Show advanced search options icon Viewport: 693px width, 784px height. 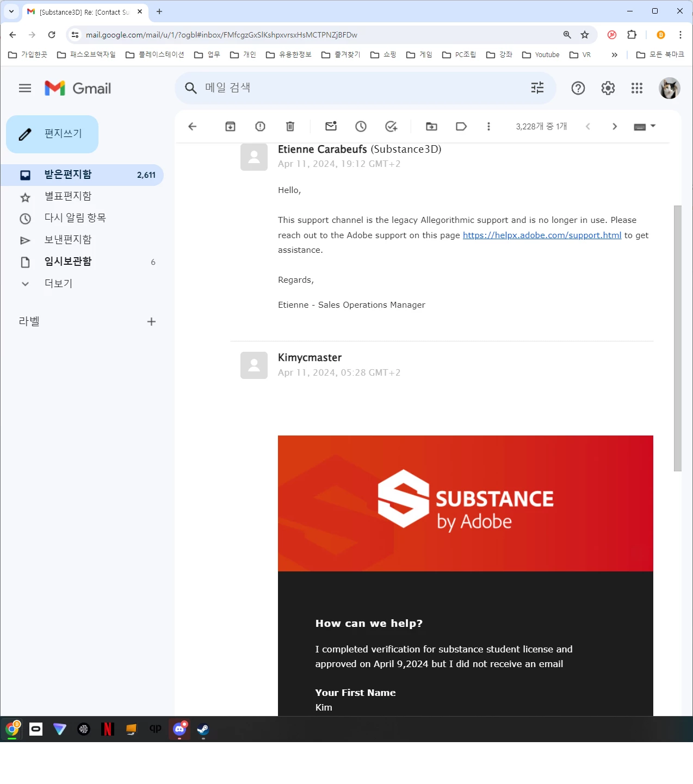click(537, 88)
